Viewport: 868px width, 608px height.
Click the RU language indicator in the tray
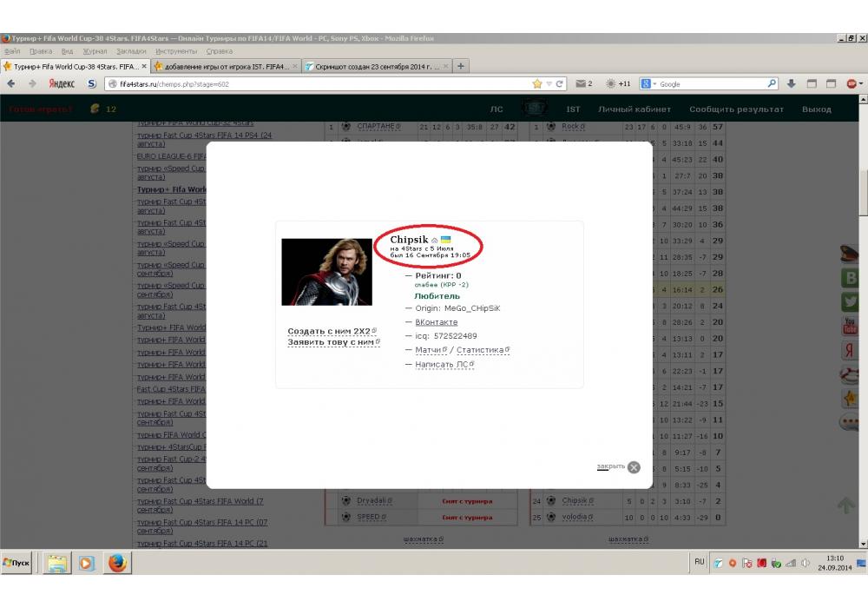699,562
